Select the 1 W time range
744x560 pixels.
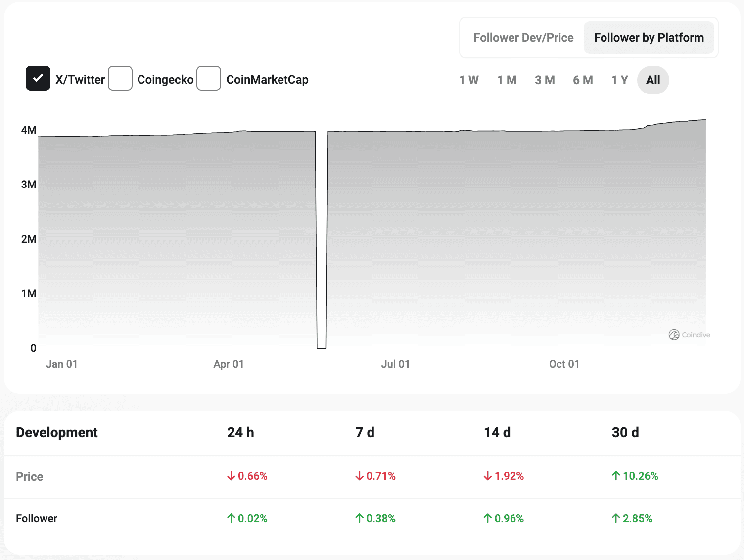(x=468, y=80)
